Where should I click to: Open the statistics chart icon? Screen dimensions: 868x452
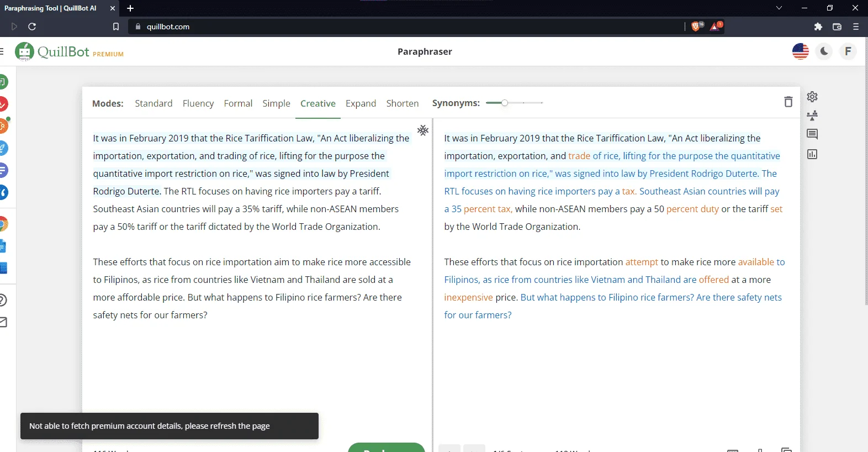[812, 154]
